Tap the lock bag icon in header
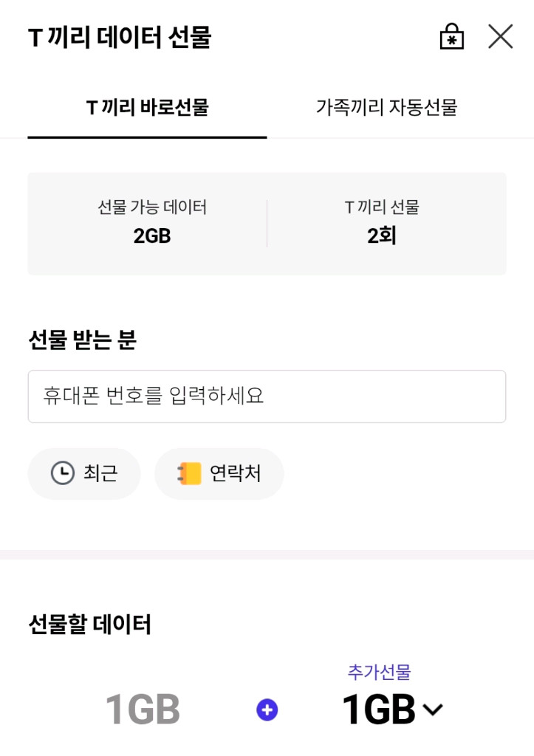534x756 pixels. [451, 37]
